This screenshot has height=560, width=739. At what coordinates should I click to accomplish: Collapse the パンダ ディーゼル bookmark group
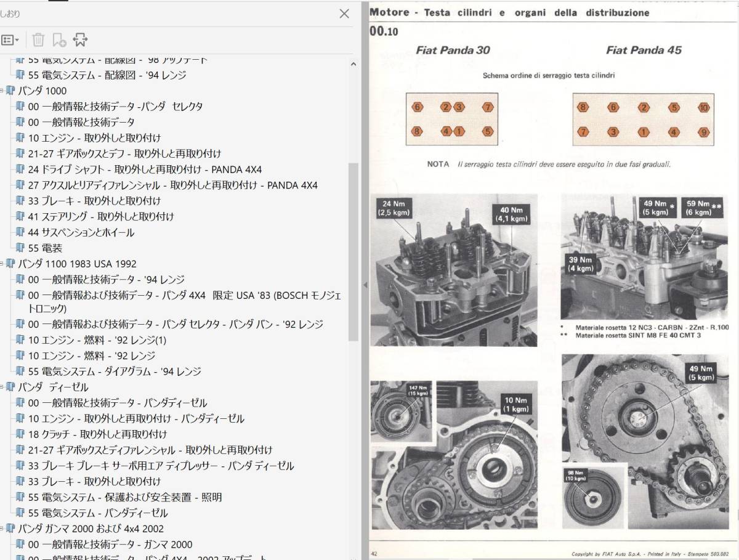(2, 387)
